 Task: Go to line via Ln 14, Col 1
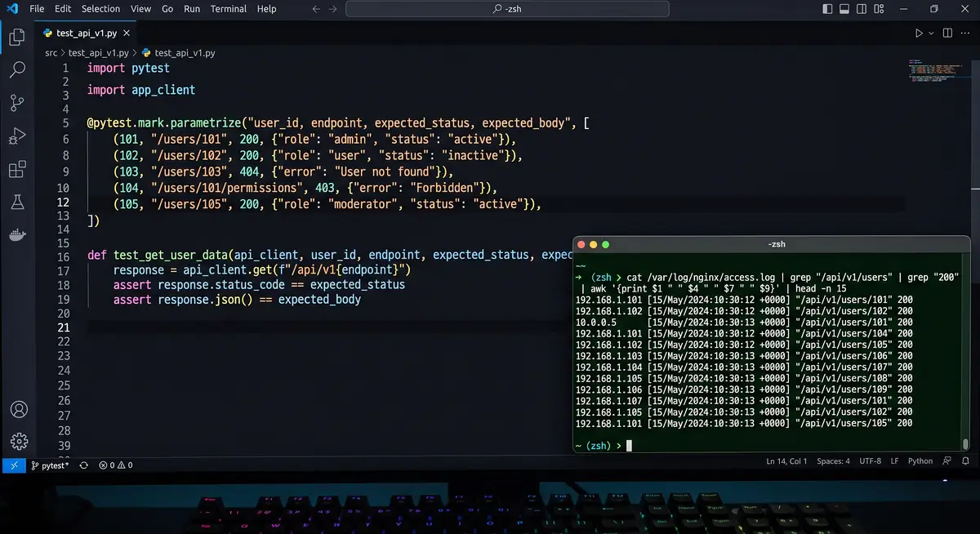tap(786, 461)
